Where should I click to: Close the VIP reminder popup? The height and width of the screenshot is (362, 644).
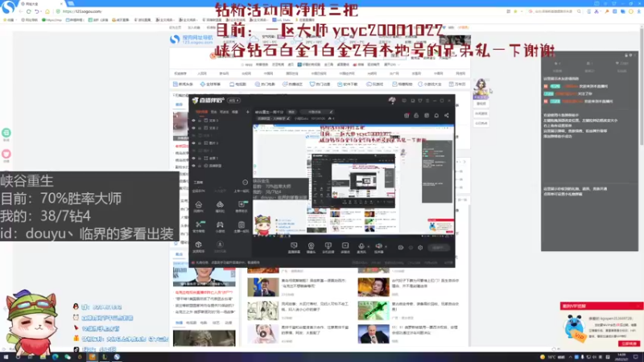639,306
